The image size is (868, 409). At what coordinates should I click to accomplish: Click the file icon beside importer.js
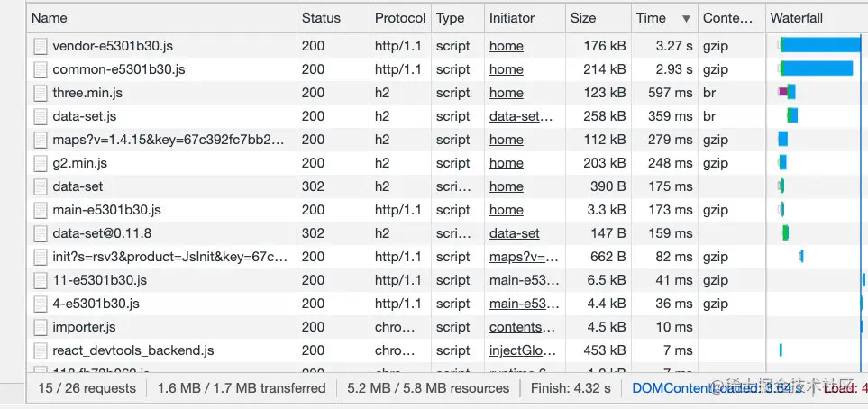pyautogui.click(x=40, y=327)
